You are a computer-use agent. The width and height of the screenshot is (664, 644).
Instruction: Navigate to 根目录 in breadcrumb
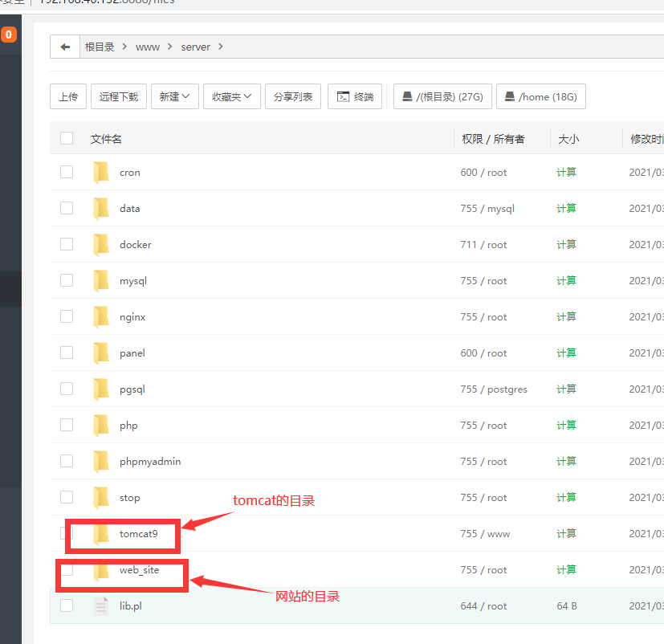coord(100,47)
